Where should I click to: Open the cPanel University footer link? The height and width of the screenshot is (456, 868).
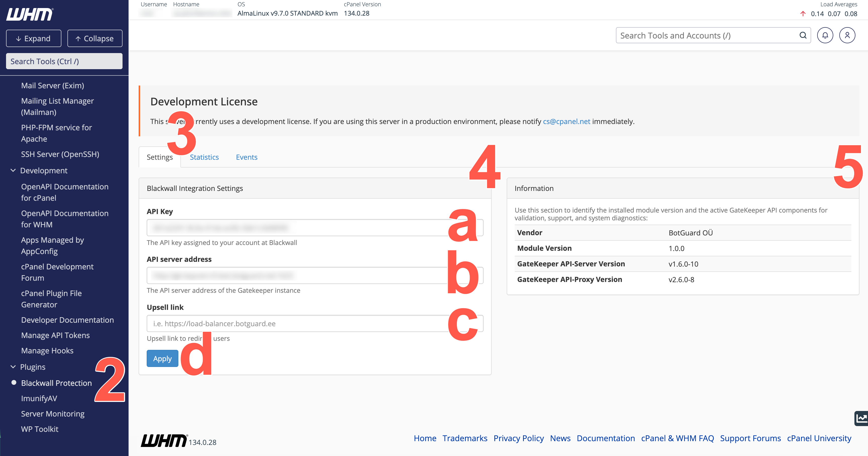[819, 438]
